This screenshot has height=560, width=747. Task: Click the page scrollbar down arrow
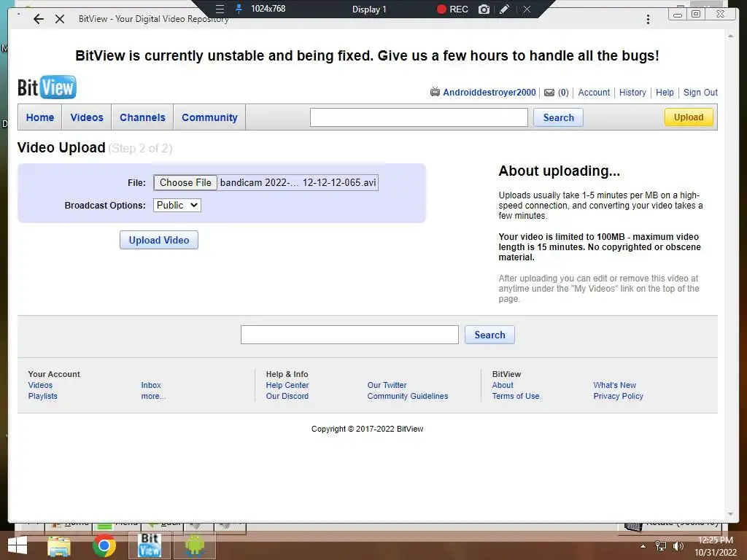pyautogui.click(x=731, y=514)
